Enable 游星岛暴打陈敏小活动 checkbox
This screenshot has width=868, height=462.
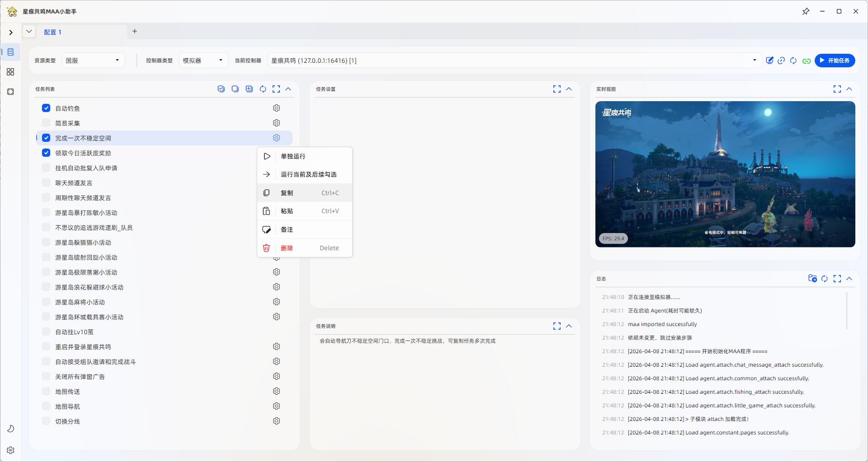pyautogui.click(x=46, y=212)
